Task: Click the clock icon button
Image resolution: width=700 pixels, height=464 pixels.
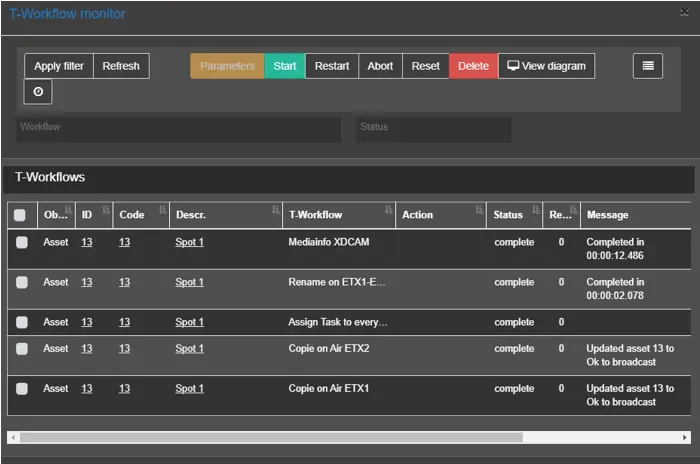Action: click(38, 92)
